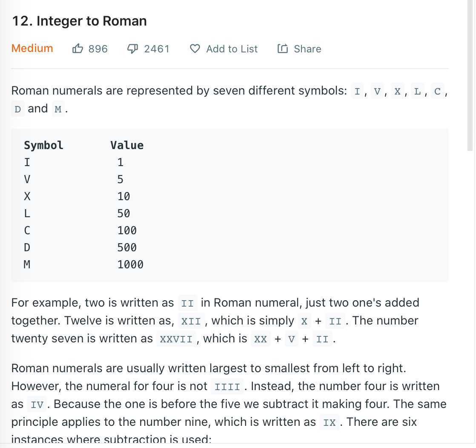Screen dimensions: 476x448
Task: Click the share arrow icon
Action: (283, 49)
